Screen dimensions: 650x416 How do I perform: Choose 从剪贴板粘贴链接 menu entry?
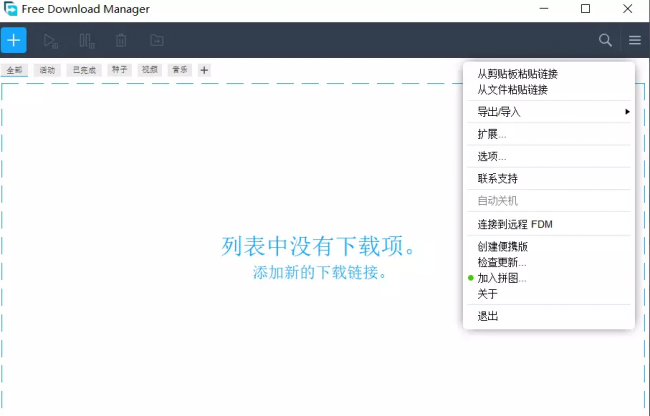[548, 74]
